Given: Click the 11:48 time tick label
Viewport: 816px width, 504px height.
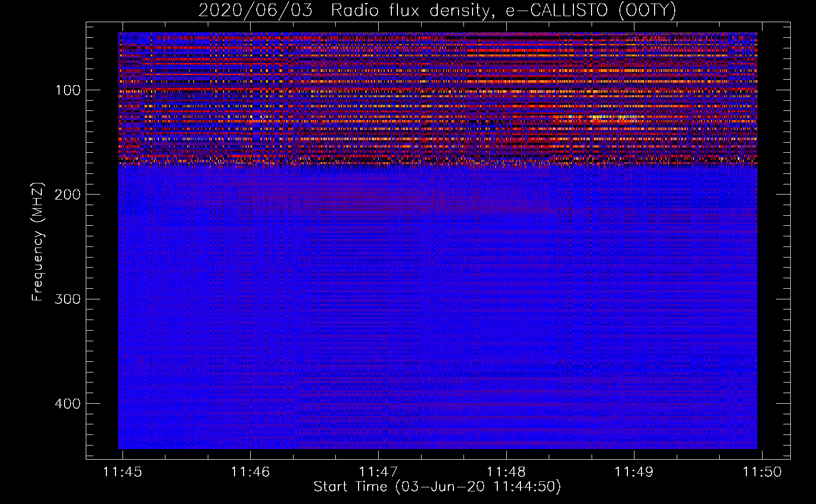Looking at the screenshot, I should point(506,472).
